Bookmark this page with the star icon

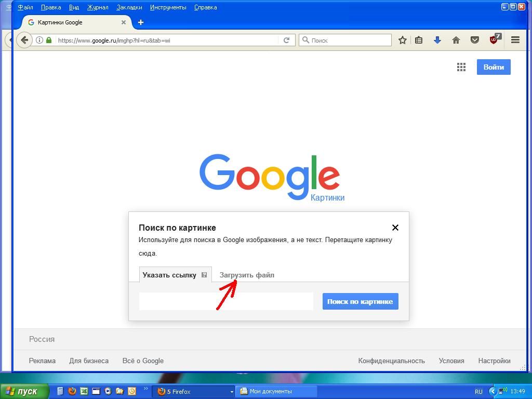click(402, 40)
